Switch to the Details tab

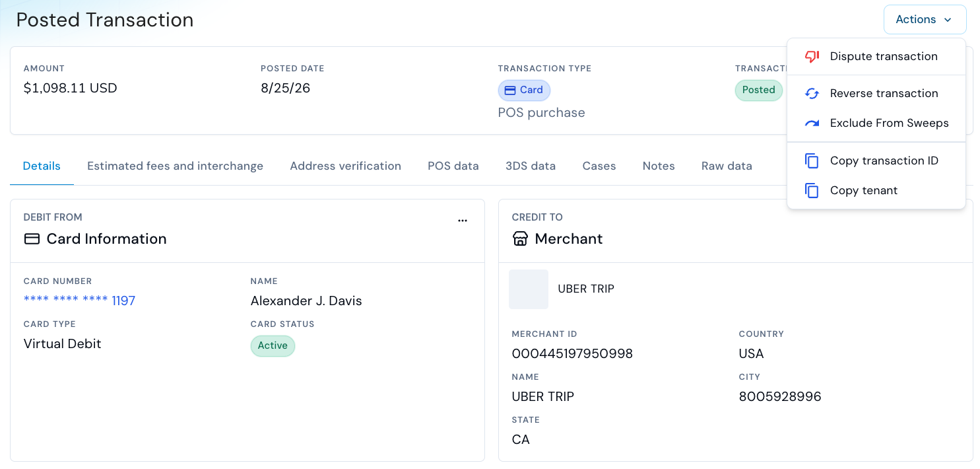42,166
